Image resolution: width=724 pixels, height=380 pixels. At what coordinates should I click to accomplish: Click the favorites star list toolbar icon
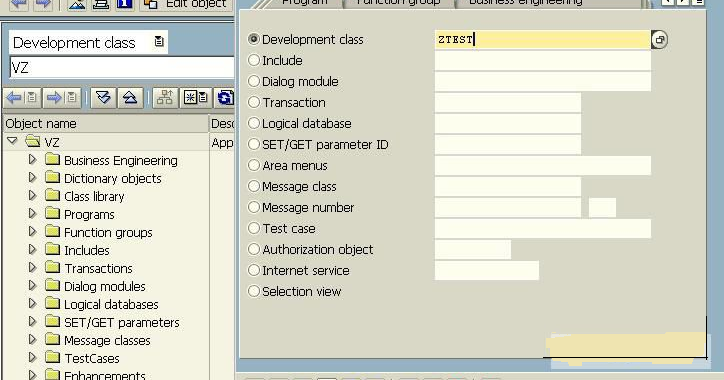pyautogui.click(x=196, y=97)
